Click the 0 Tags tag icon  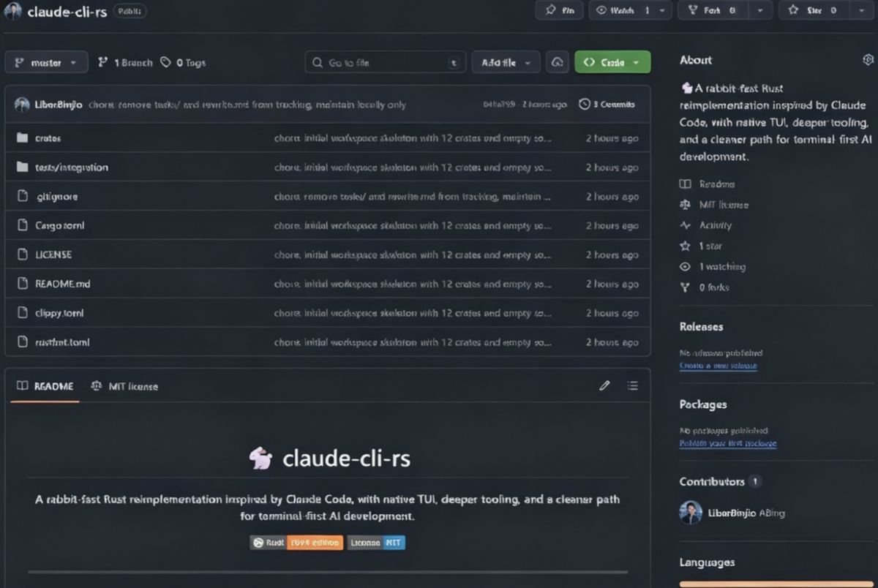[x=166, y=62]
